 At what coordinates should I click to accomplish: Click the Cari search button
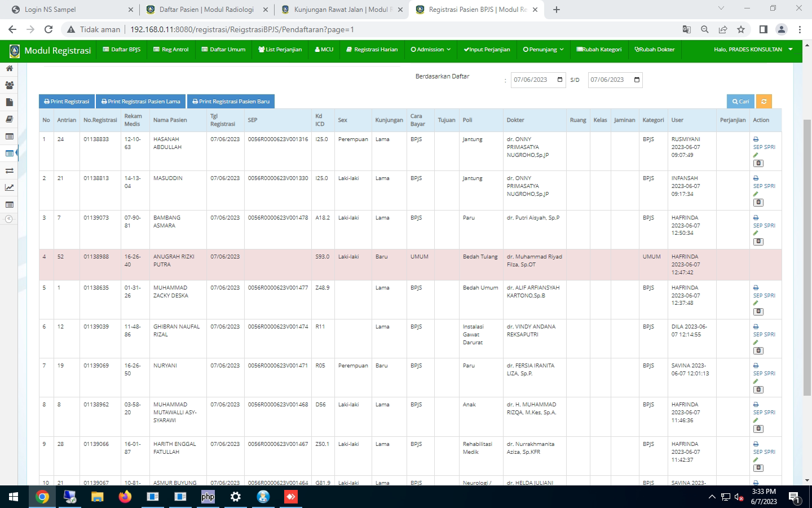[x=740, y=102]
